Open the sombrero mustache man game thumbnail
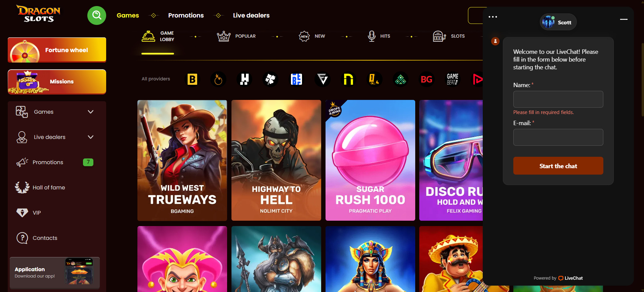644x292 pixels. (x=451, y=259)
